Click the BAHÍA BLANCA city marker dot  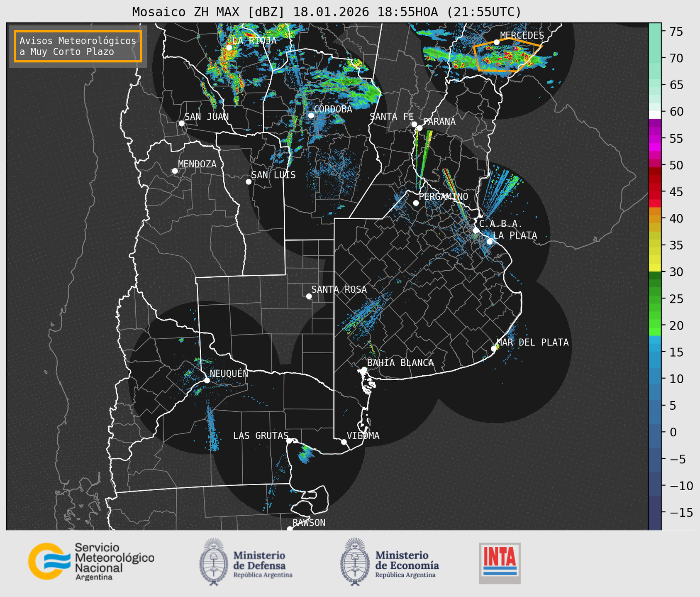coord(364,369)
